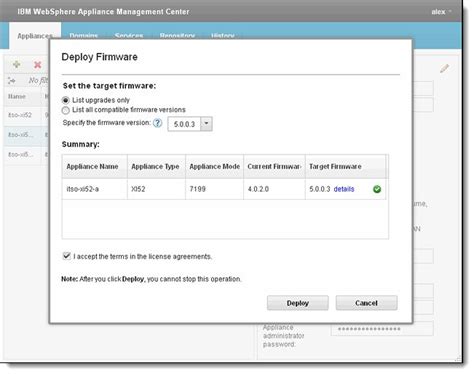
Task: Switch to the Appliances tab
Action: point(35,35)
